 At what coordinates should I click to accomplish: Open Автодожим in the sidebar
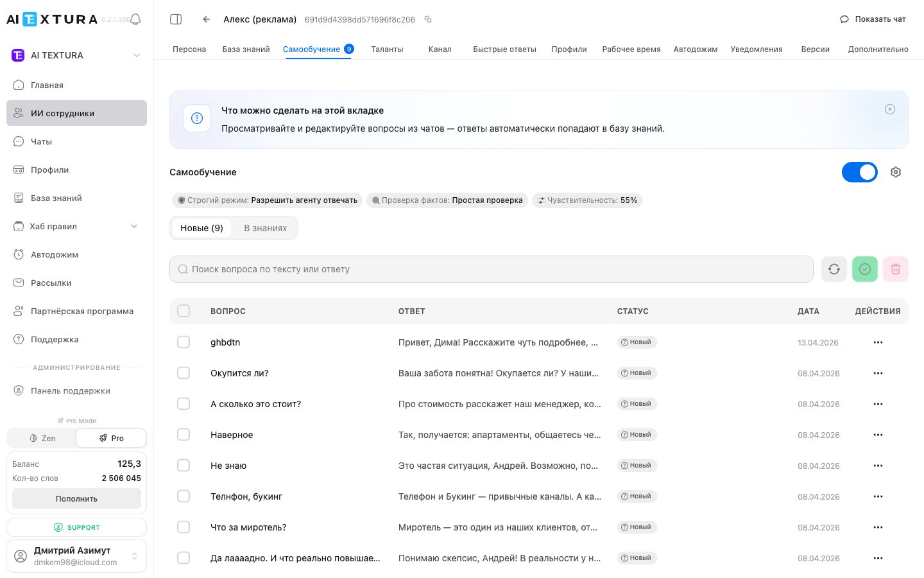click(76, 254)
